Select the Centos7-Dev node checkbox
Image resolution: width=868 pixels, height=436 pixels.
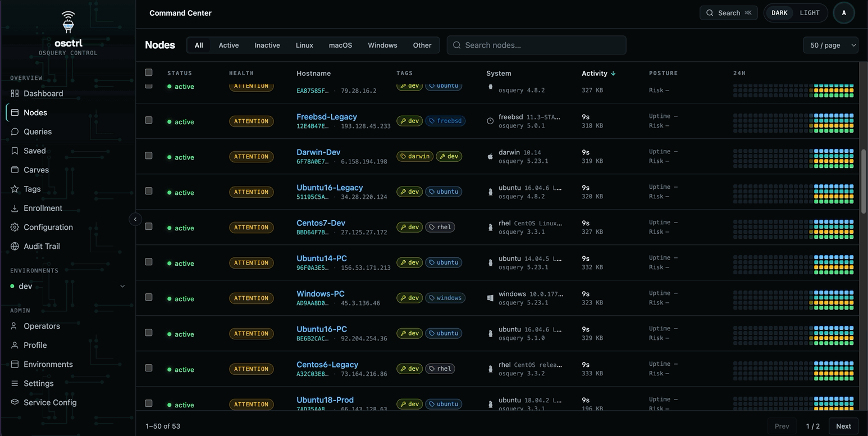(148, 226)
